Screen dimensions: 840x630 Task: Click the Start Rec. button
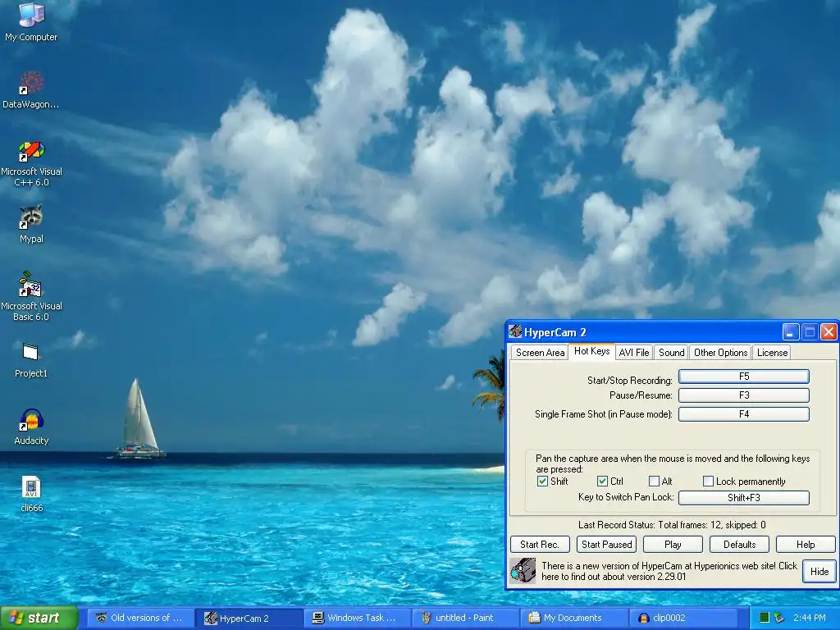pos(540,545)
